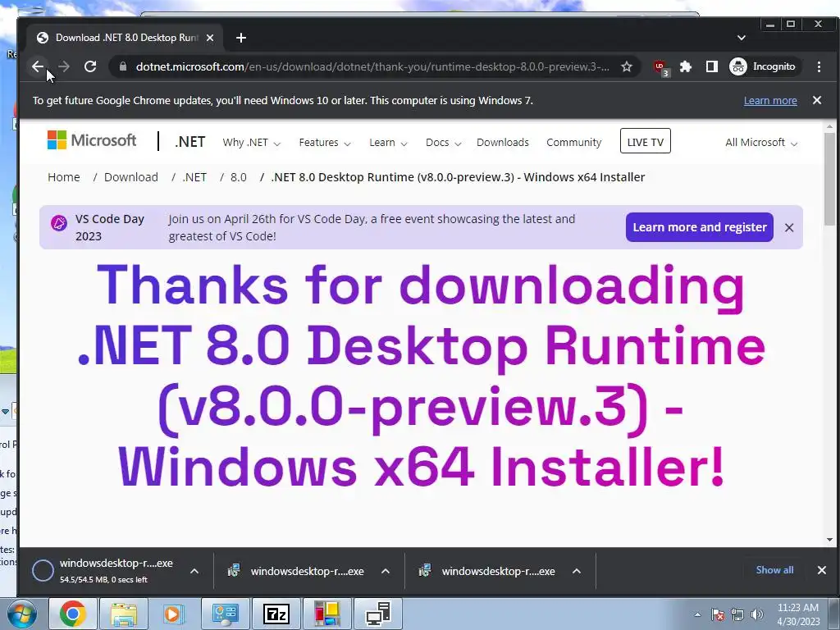This screenshot has height=630, width=840.
Task: Click the Microsoft logo
Action: (92, 140)
